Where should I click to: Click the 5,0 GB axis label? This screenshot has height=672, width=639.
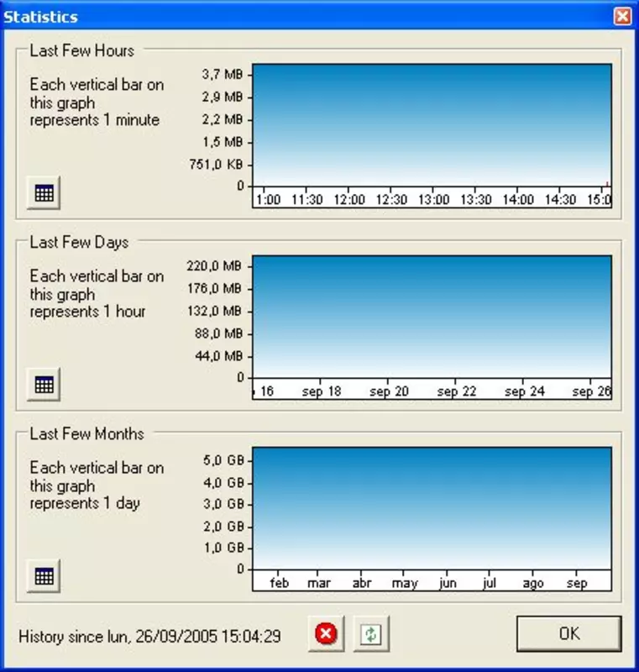(223, 460)
